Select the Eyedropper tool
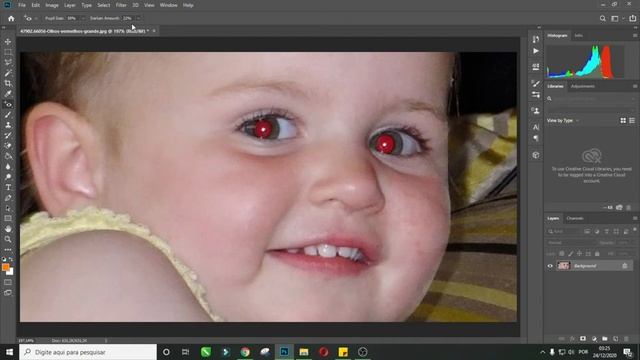The height and width of the screenshot is (360, 640). tap(8, 94)
